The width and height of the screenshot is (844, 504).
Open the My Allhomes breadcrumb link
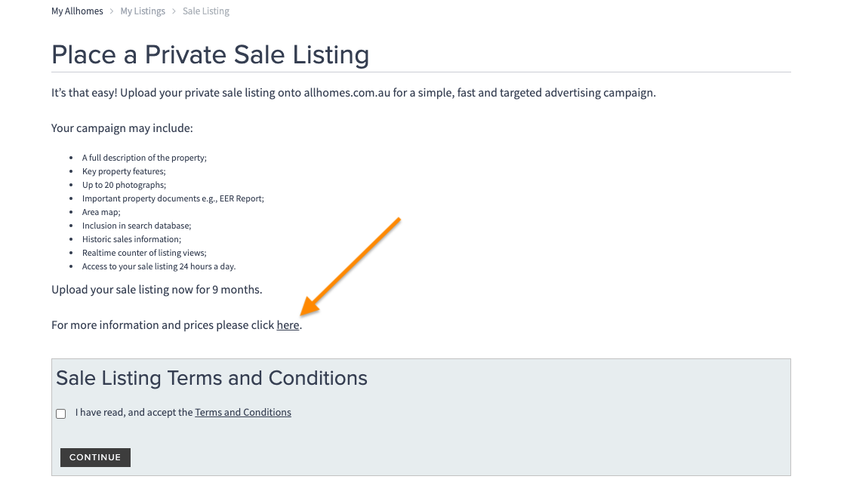[77, 11]
